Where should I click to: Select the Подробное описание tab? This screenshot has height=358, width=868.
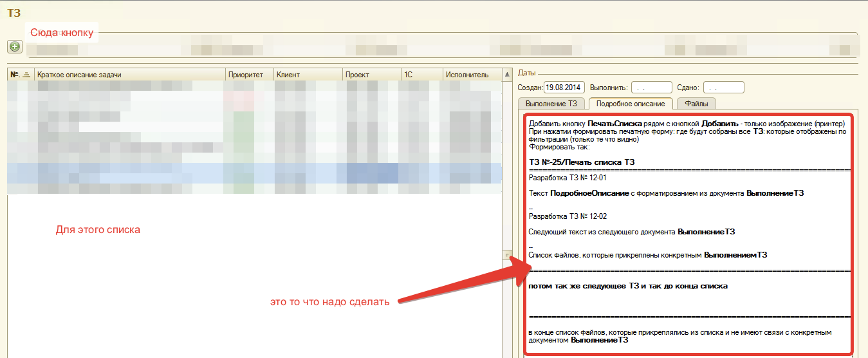tap(631, 103)
